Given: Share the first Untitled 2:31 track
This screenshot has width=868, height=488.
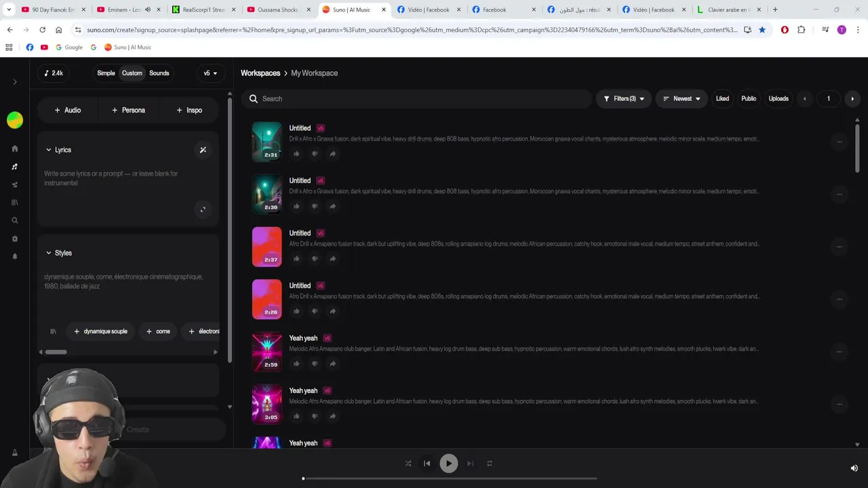Looking at the screenshot, I should click(x=332, y=154).
